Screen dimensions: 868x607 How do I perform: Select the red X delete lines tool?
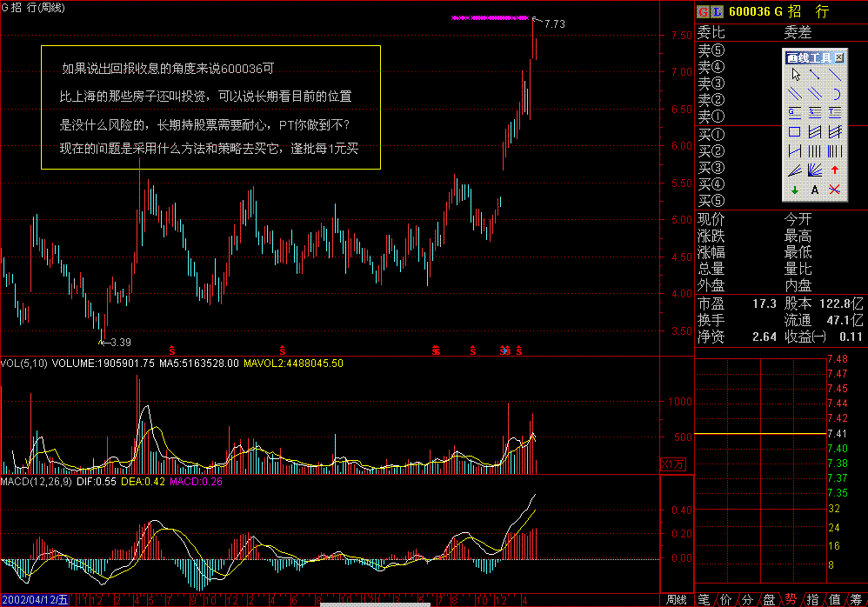(835, 190)
